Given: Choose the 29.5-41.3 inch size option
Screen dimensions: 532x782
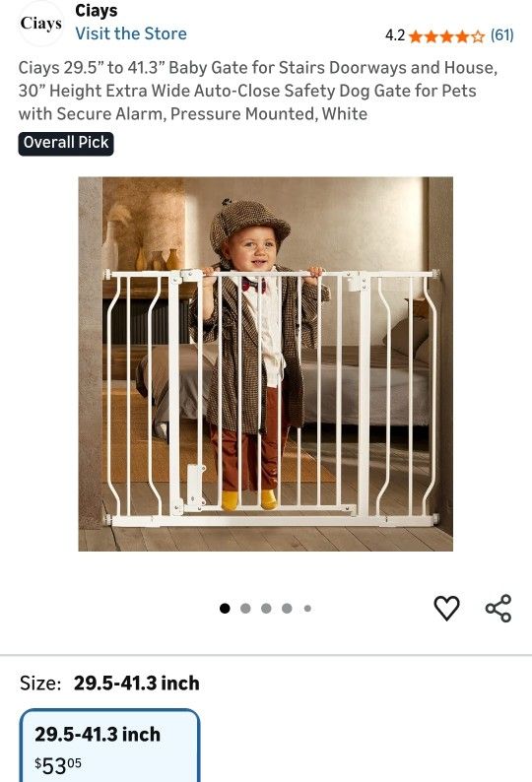Looking at the screenshot, I should [x=109, y=746].
